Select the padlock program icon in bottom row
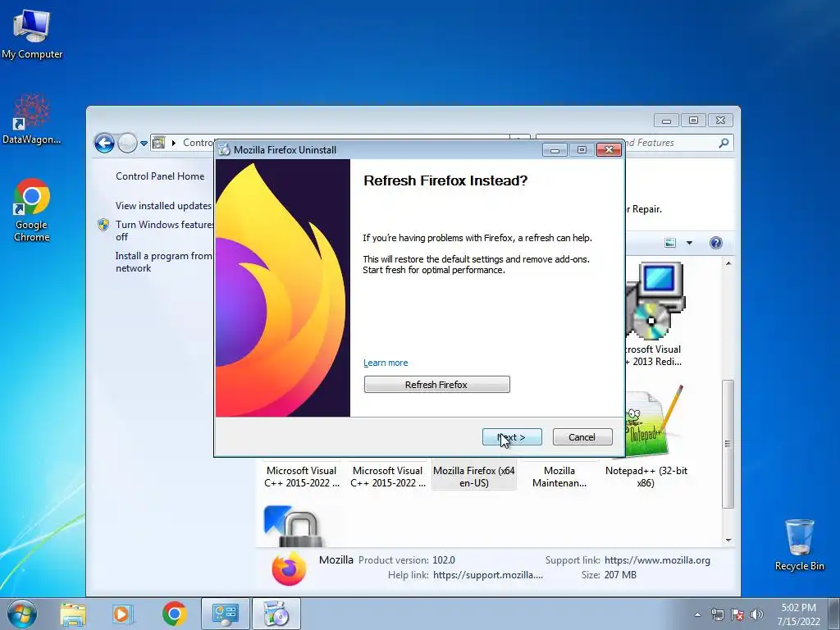This screenshot has height=630, width=840. tap(294, 526)
